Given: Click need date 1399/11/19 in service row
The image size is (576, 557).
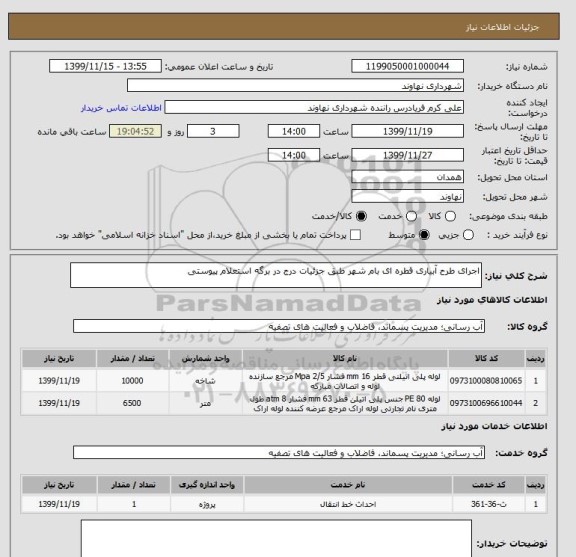Looking at the screenshot, I should [59, 504].
